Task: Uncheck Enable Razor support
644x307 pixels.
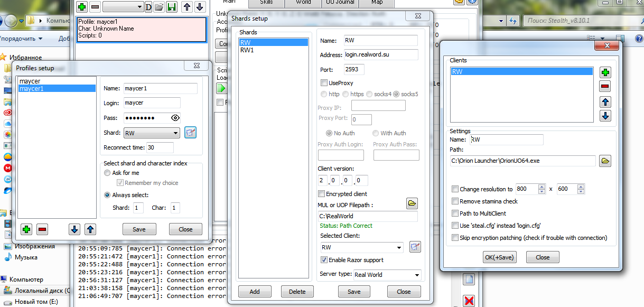Action: pos(324,260)
